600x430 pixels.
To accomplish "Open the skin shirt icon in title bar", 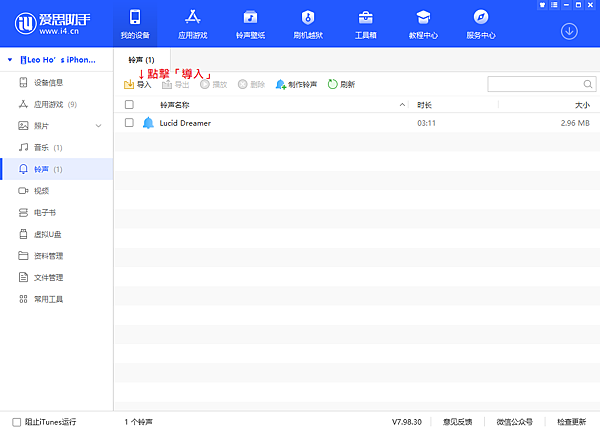I will [x=542, y=5].
